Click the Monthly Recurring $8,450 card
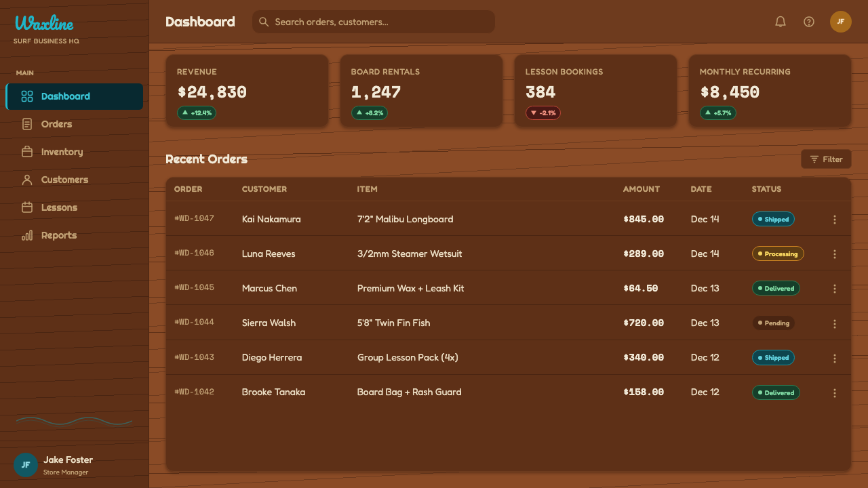This screenshot has height=488, width=868. pos(770,91)
